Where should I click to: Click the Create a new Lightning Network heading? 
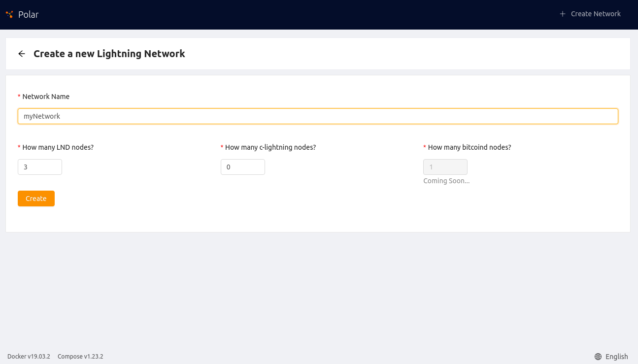click(109, 54)
